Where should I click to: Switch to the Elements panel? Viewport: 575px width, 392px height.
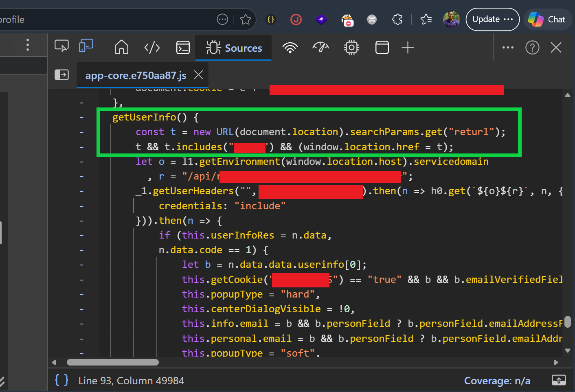tap(152, 48)
